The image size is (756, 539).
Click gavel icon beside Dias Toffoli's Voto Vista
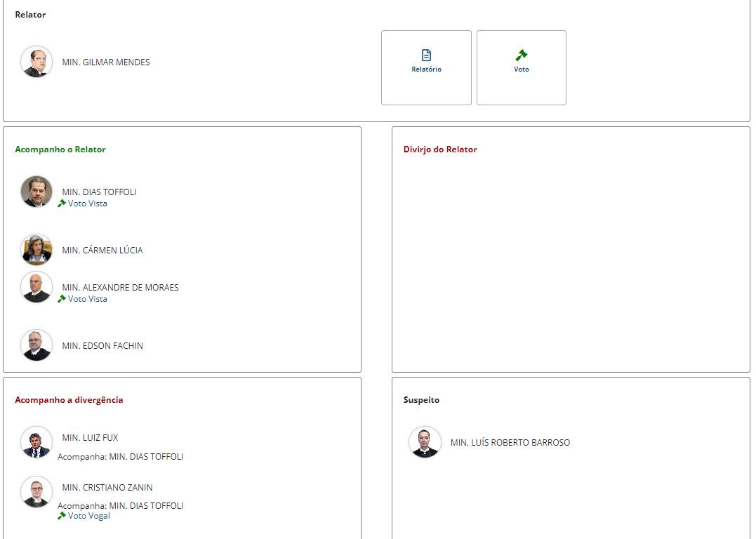pos(62,204)
